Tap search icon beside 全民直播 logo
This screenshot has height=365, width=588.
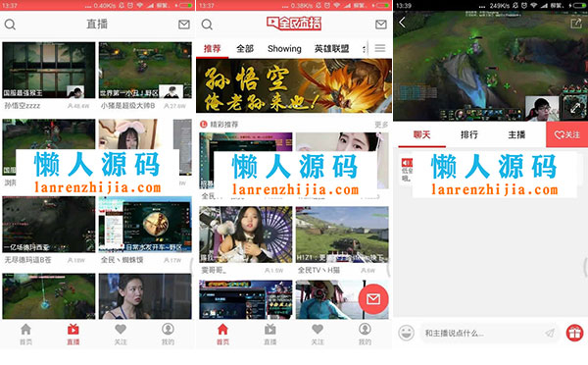[x=207, y=25]
